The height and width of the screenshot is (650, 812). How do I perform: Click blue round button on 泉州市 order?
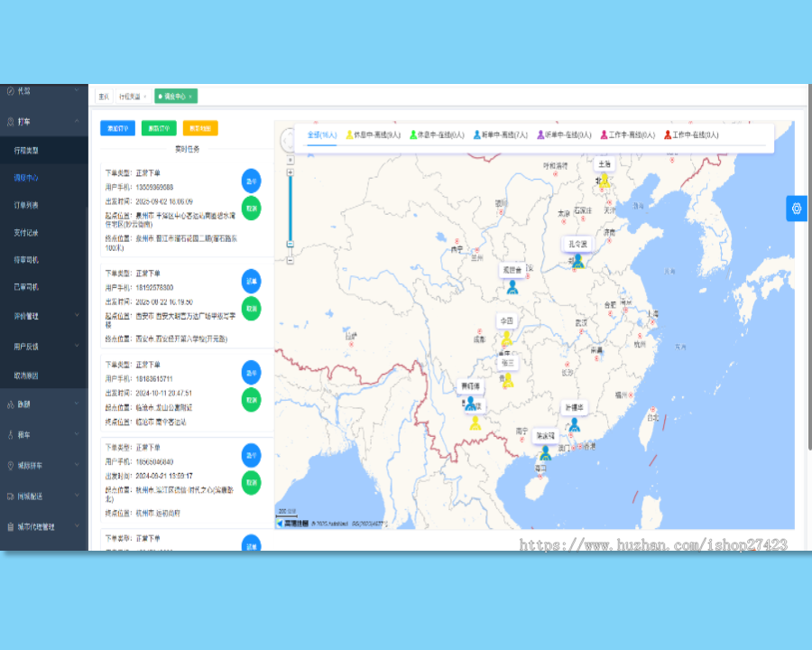pyautogui.click(x=251, y=181)
